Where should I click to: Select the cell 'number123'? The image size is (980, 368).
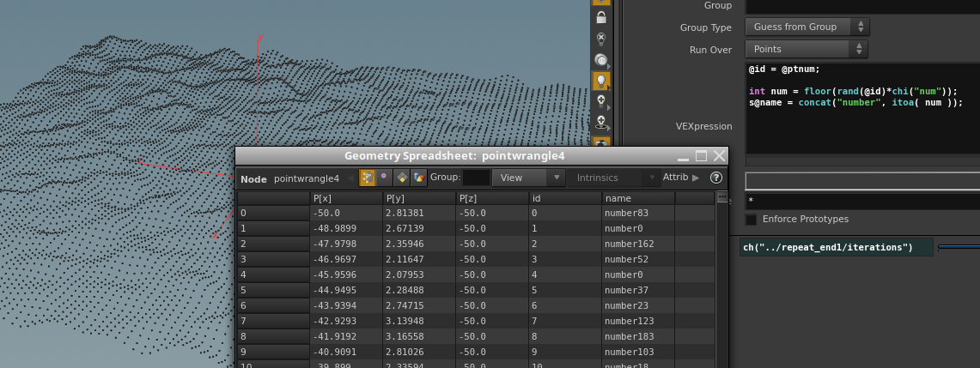638,321
